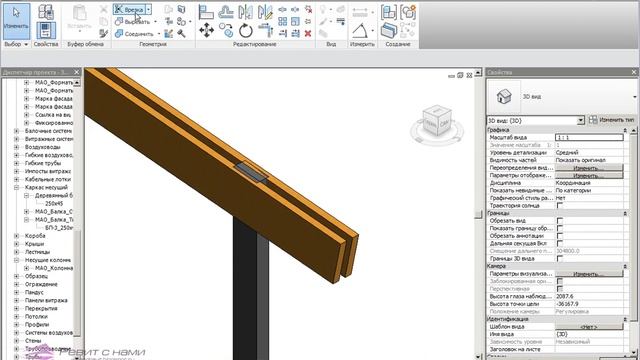Select the Copy tool icon
This screenshot has width=640, height=360.
pyautogui.click(x=226, y=31)
